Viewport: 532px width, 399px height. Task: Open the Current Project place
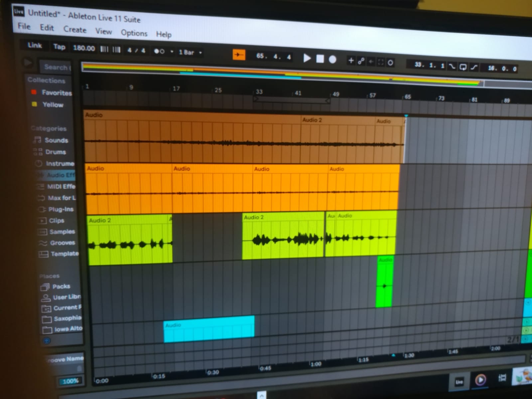point(67,308)
